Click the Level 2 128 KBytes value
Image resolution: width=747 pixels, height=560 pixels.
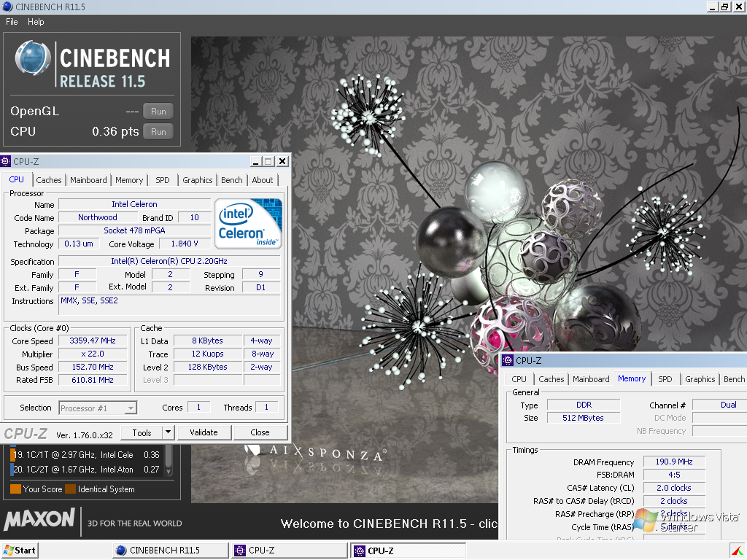(x=208, y=367)
